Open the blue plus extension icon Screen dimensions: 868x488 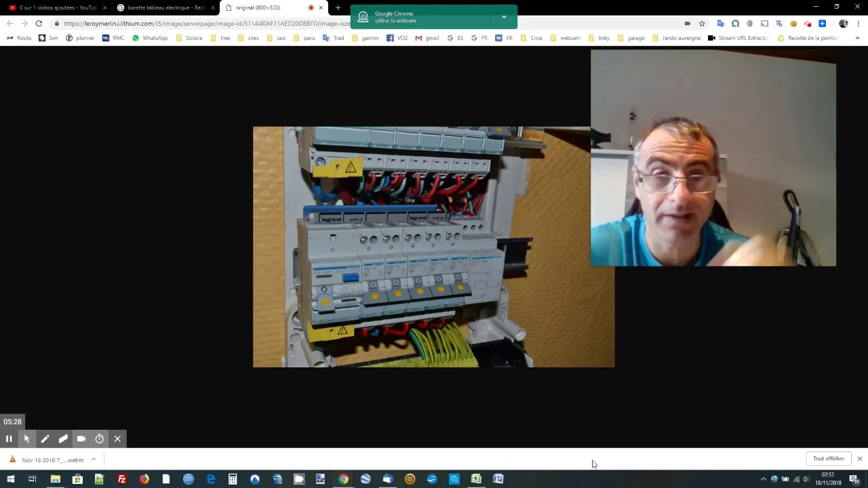click(822, 23)
